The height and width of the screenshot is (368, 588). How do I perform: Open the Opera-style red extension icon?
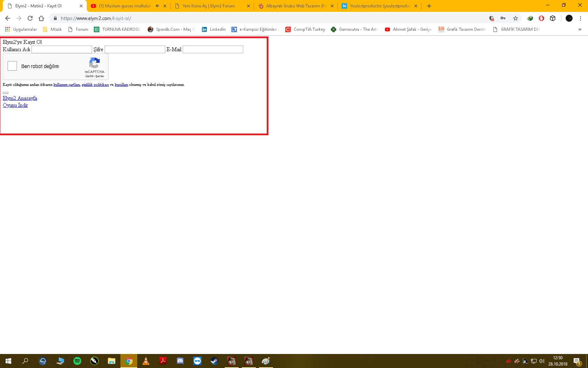coord(541,18)
